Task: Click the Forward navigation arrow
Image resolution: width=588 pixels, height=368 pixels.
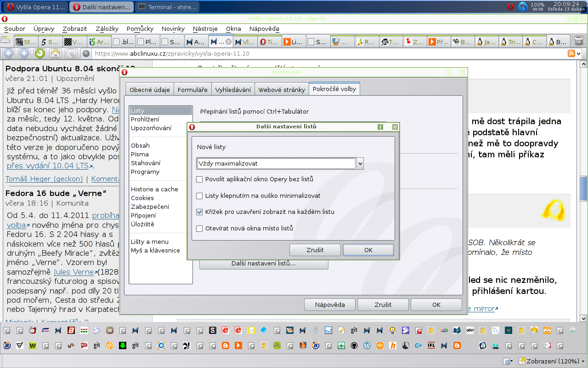Action: 24,53
